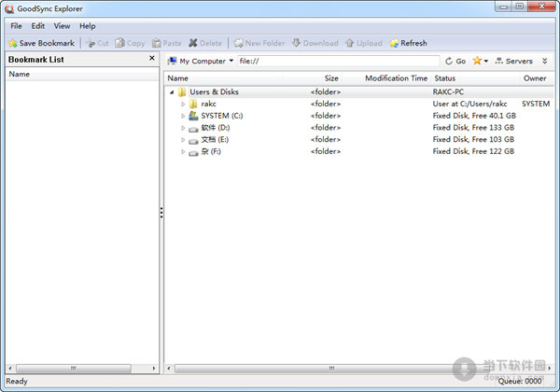Screen dimensions: 560x392
Task: Select the (F:) drive icon
Action: tap(193, 153)
